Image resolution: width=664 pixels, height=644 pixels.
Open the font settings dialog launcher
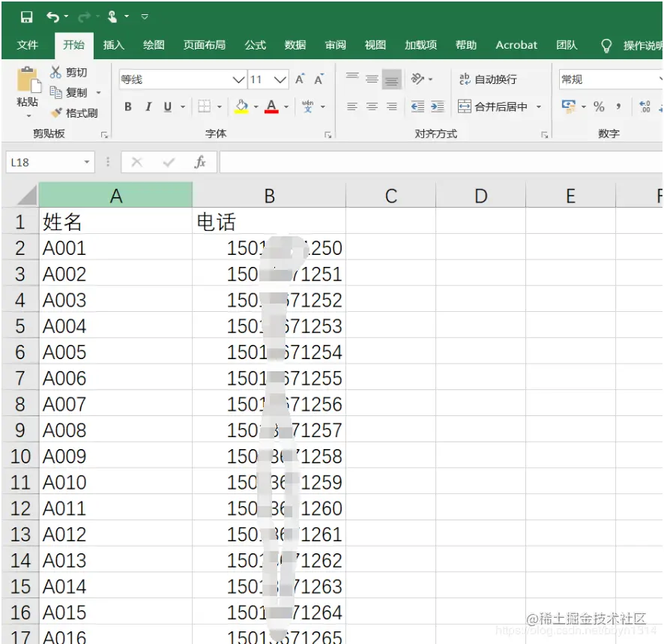click(x=328, y=135)
